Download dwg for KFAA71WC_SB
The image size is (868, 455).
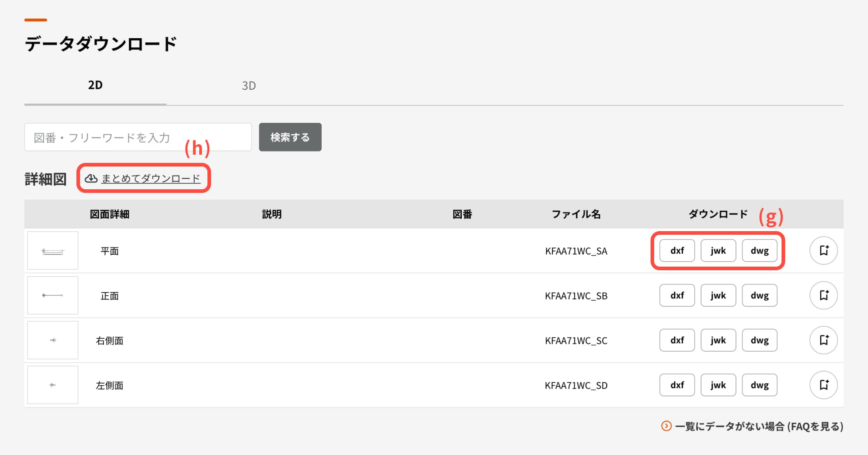coord(759,295)
